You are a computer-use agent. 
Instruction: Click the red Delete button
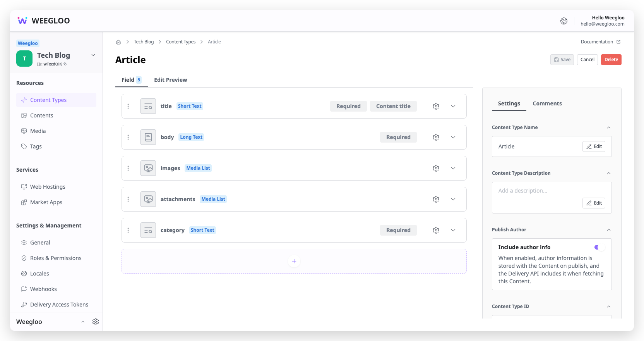(611, 60)
